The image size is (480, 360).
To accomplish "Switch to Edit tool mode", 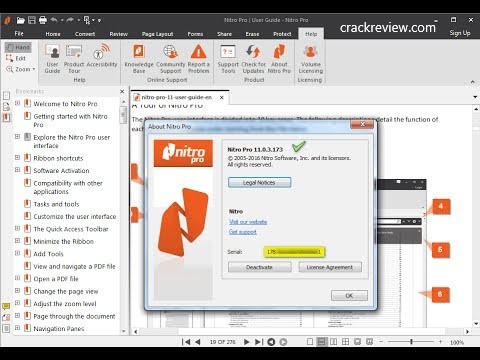I will [16, 58].
